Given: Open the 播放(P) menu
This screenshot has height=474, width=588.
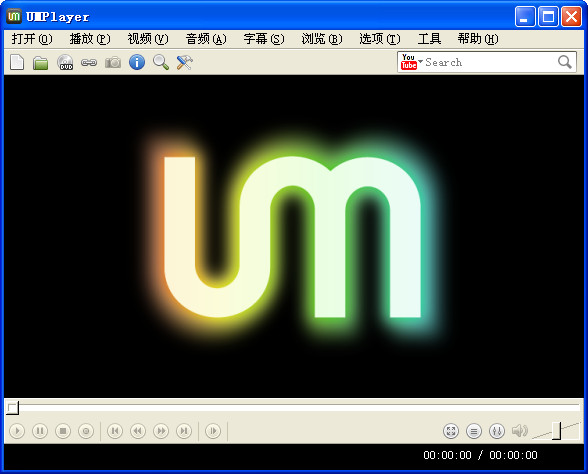Looking at the screenshot, I should [x=90, y=39].
